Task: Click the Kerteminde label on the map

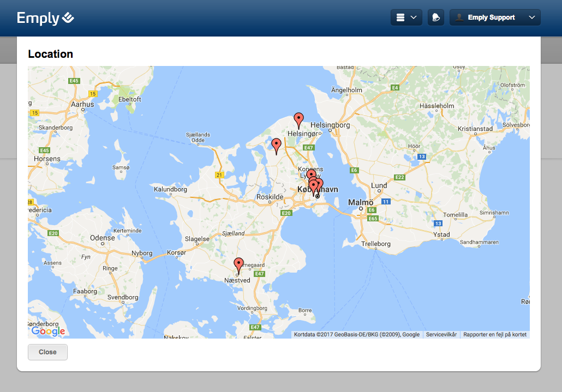Action: [x=128, y=231]
